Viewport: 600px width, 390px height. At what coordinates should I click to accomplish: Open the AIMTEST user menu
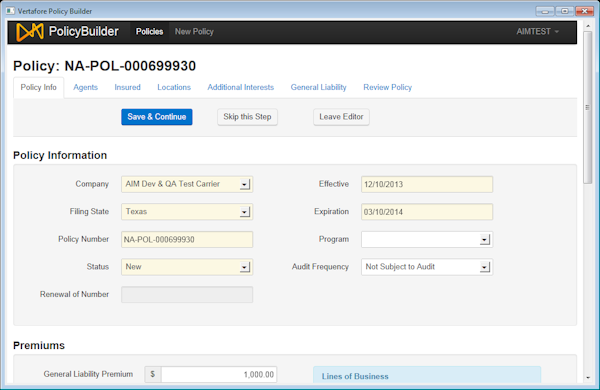pos(537,32)
